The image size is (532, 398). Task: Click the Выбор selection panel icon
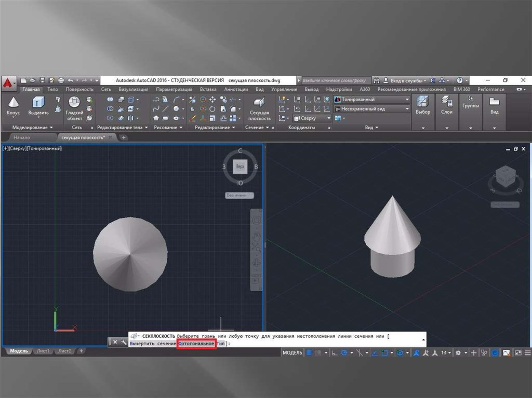tap(423, 105)
